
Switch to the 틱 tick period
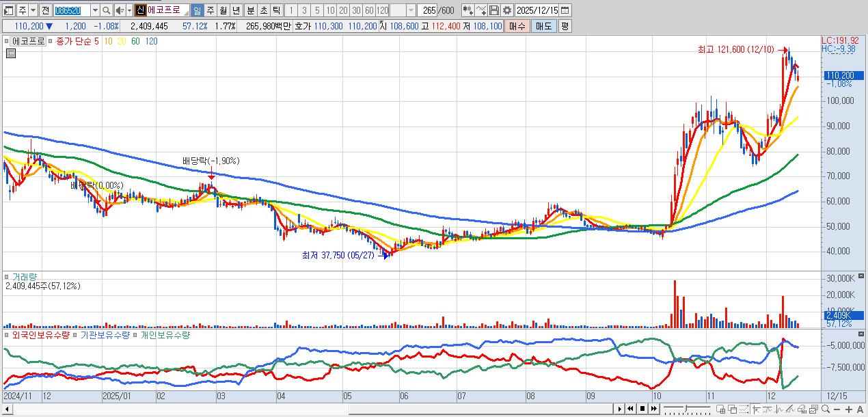click(x=276, y=10)
